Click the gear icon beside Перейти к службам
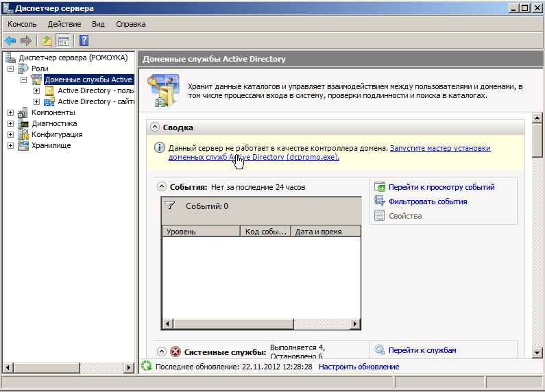This screenshot has height=392, width=545. pyautogui.click(x=380, y=350)
